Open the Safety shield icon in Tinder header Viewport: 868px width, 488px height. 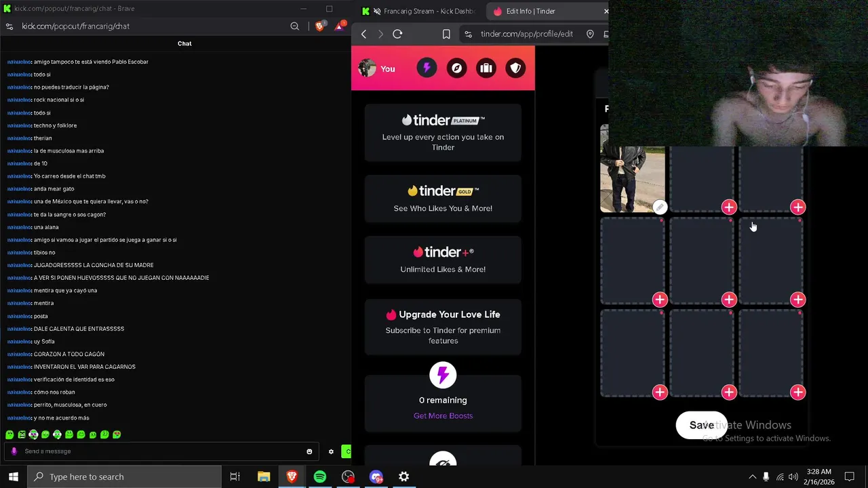515,68
